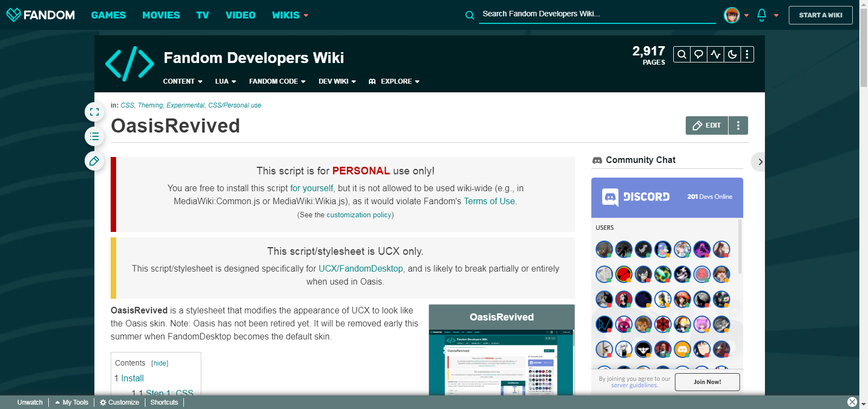Click the gear icon beside Customize
This screenshot has width=868, height=409.
[x=103, y=402]
